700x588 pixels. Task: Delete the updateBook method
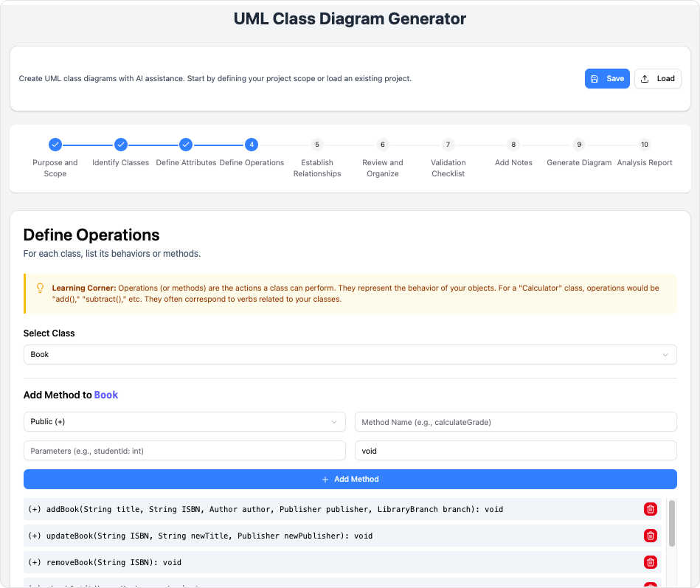tap(650, 536)
